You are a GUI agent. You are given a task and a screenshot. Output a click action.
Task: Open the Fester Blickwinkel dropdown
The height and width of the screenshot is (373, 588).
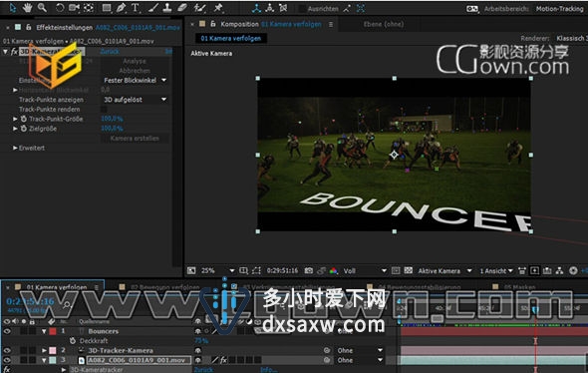click(135, 80)
